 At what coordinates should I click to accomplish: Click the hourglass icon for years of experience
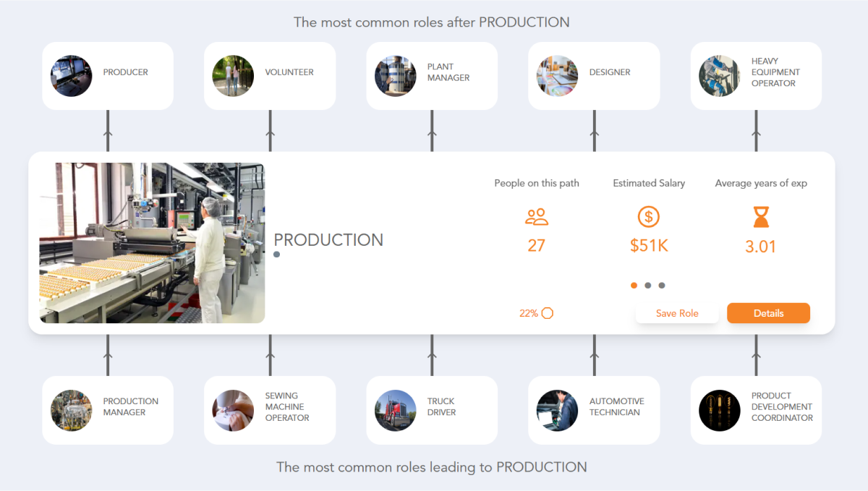click(760, 216)
